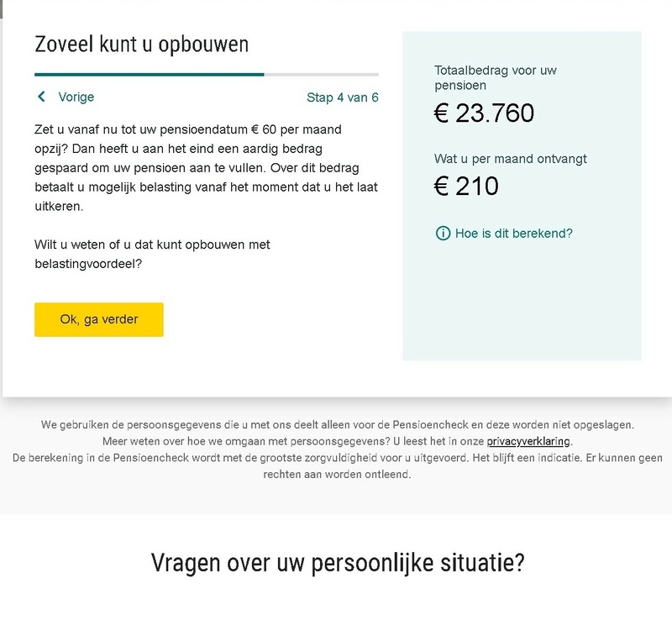Go back via the 'Vorige' link
Screen dimensions: 672x631
pyautogui.click(x=76, y=97)
